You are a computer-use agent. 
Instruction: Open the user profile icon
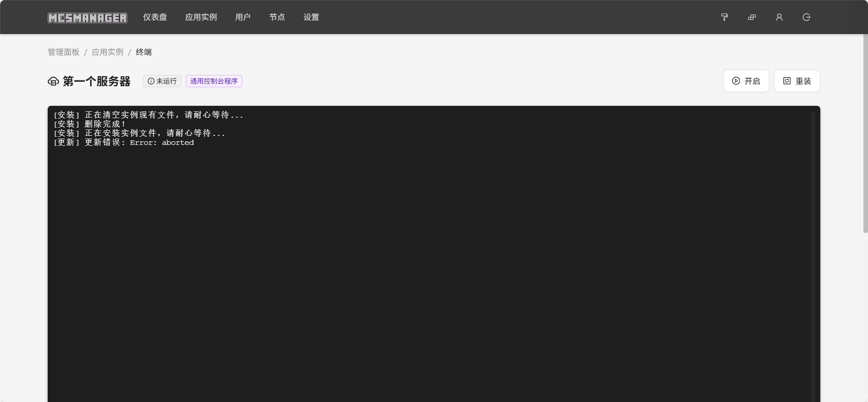779,17
